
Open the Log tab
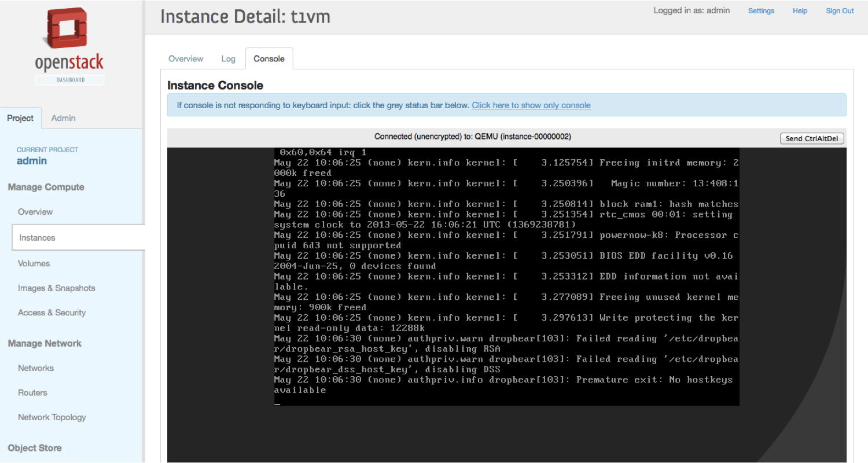pos(228,59)
